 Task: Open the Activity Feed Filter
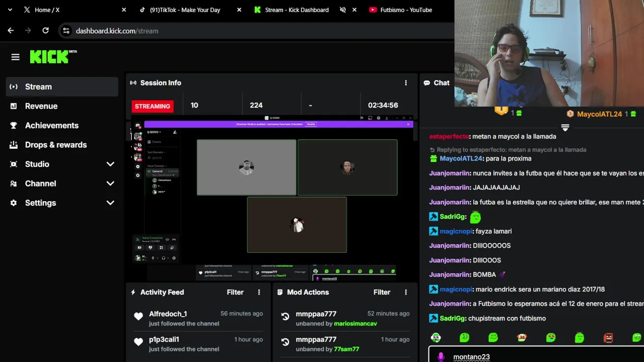(235, 292)
